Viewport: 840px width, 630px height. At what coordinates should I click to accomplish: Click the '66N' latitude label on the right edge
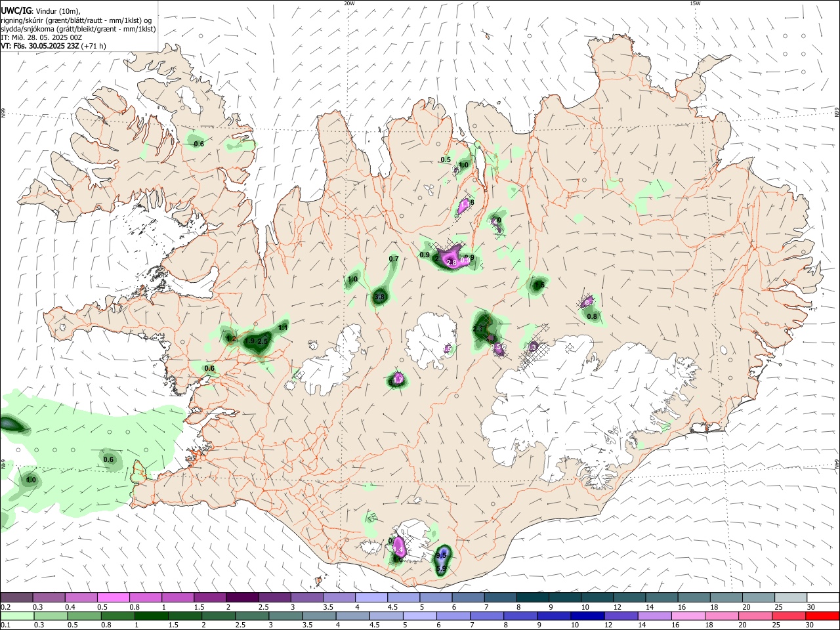coord(837,113)
